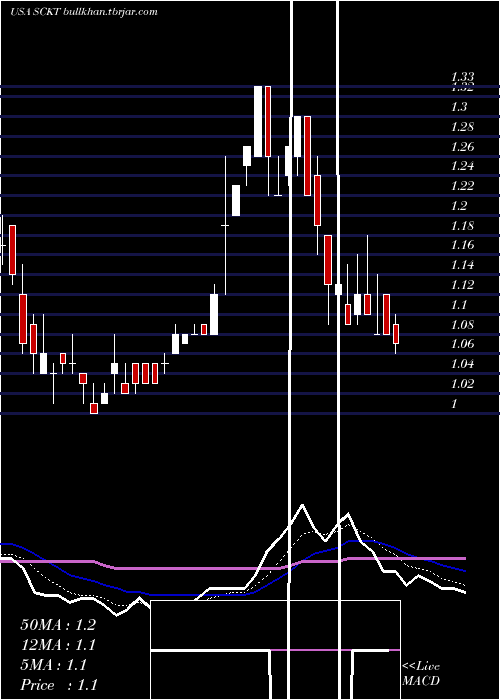Click the 1.33 price axis label

point(462,77)
